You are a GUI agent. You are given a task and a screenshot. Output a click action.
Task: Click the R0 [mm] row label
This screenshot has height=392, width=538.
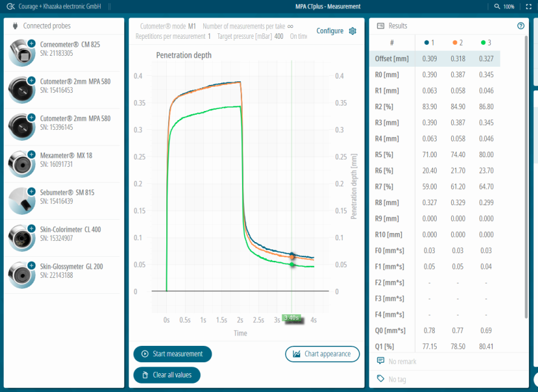(x=387, y=75)
